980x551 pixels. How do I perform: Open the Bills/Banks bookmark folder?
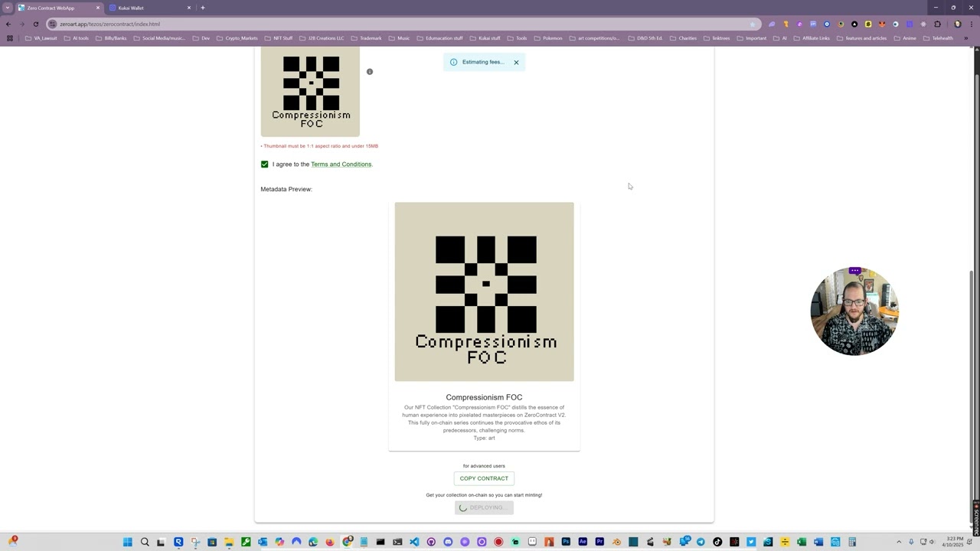[x=112, y=38]
